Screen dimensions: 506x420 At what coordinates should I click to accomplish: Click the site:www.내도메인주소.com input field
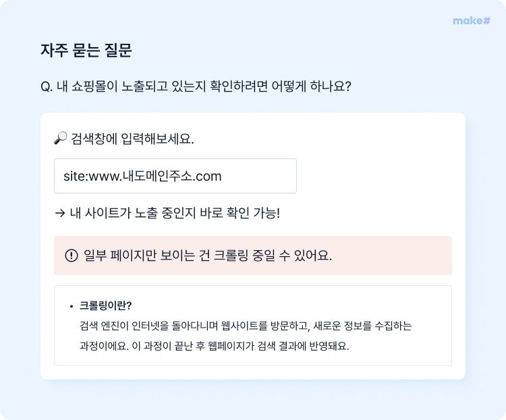[175, 176]
